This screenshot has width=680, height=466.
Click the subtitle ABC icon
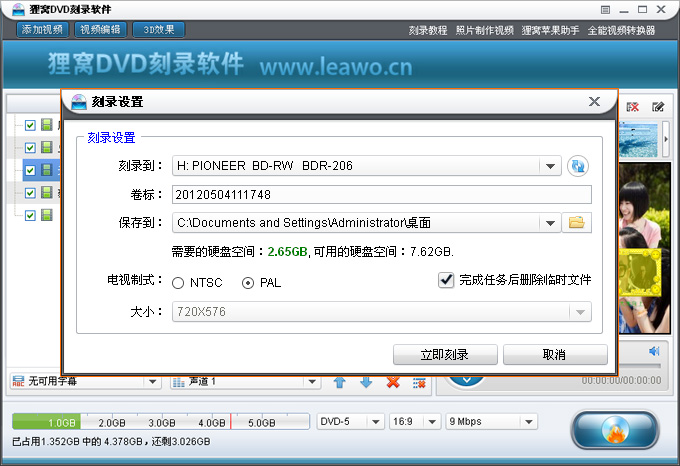18,381
